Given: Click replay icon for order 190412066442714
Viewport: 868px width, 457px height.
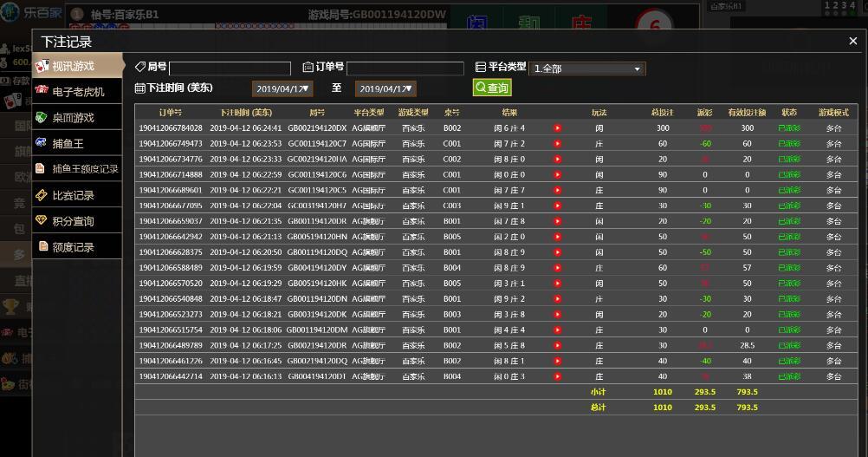Looking at the screenshot, I should coord(557,377).
